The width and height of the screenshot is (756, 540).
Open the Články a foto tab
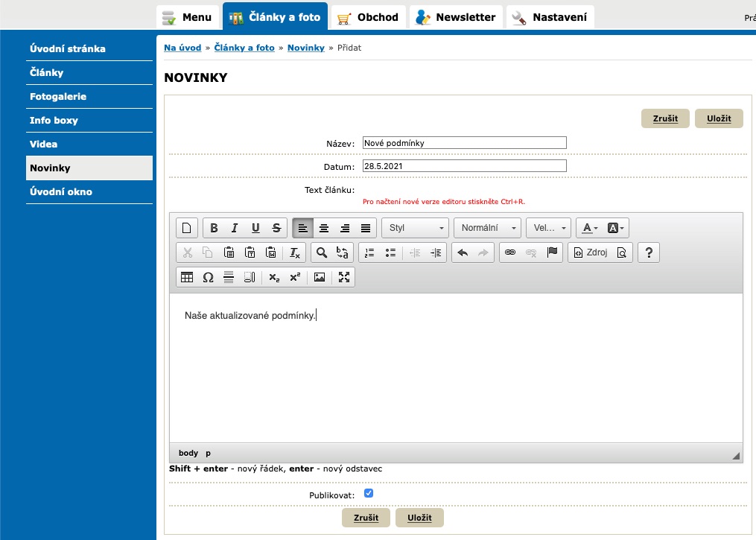[x=276, y=17]
